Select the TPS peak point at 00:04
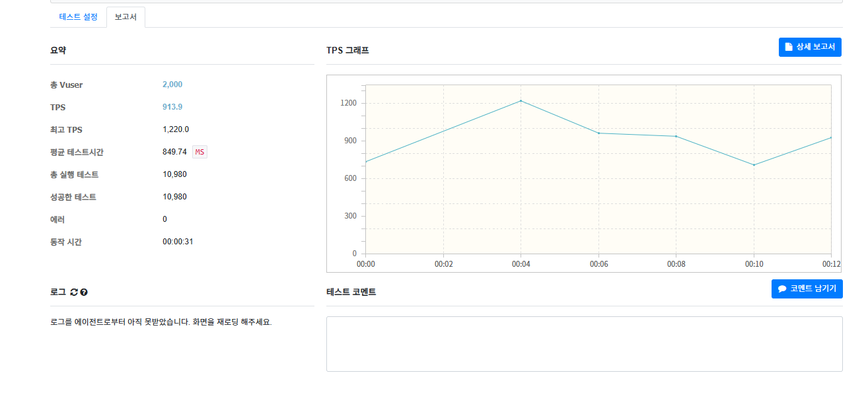Screen dimensions: 868x418 click(x=521, y=101)
